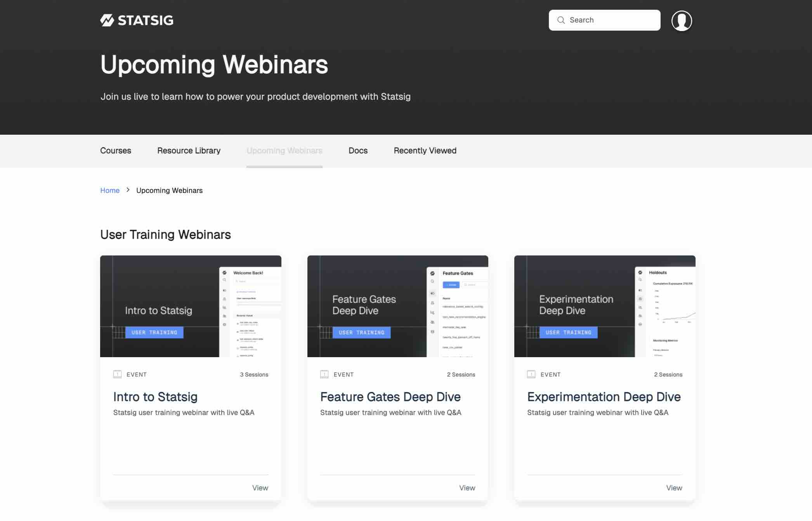Click description under Experimentation Deep Dive title
812x521 pixels.
click(x=598, y=413)
